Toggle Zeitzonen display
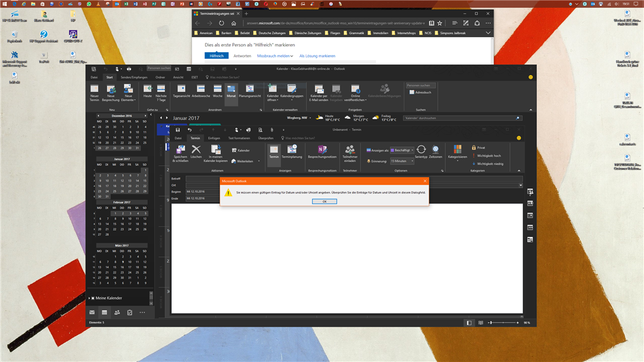This screenshot has width=644, height=362. pyautogui.click(x=435, y=152)
